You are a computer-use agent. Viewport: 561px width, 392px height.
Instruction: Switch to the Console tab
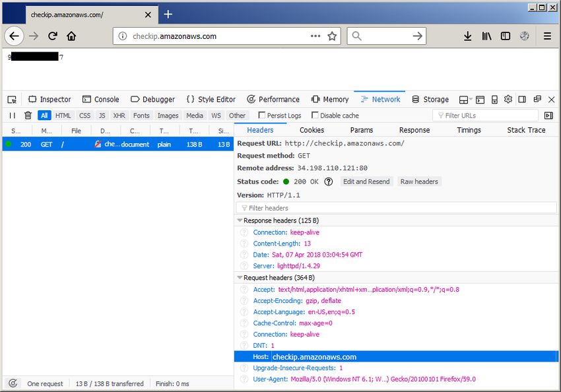click(101, 100)
